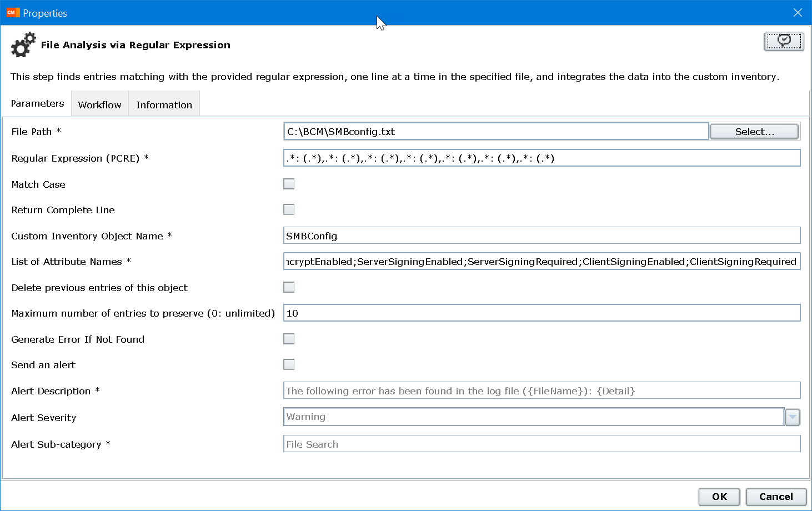Tick the Send an alert checkbox
The height and width of the screenshot is (511, 812).
point(289,364)
